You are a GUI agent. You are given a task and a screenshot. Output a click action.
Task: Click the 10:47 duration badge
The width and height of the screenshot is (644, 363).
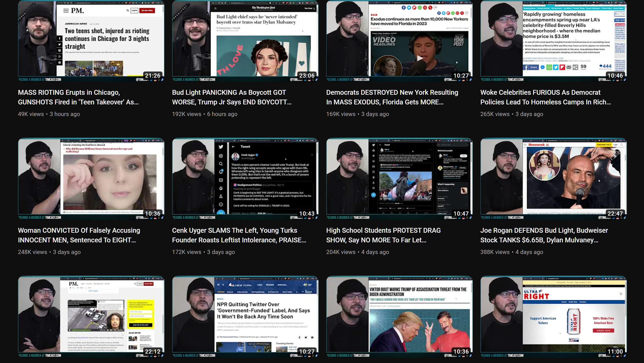coord(461,214)
